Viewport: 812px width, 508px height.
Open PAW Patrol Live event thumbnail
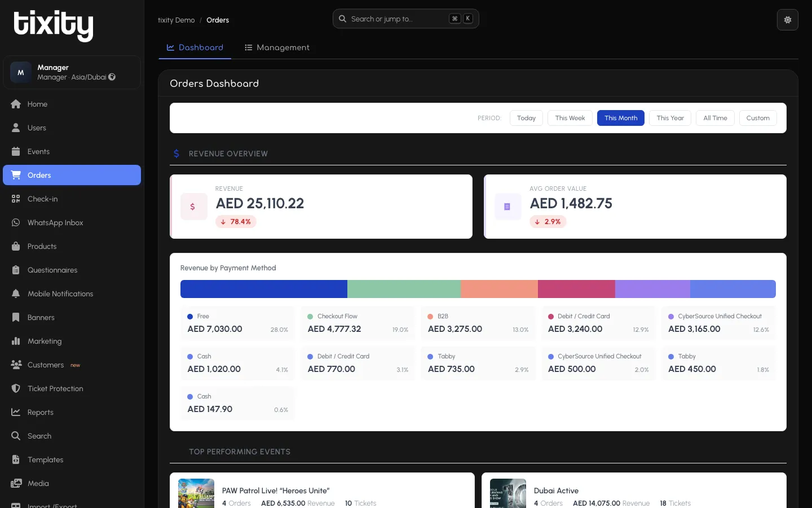[x=196, y=493]
